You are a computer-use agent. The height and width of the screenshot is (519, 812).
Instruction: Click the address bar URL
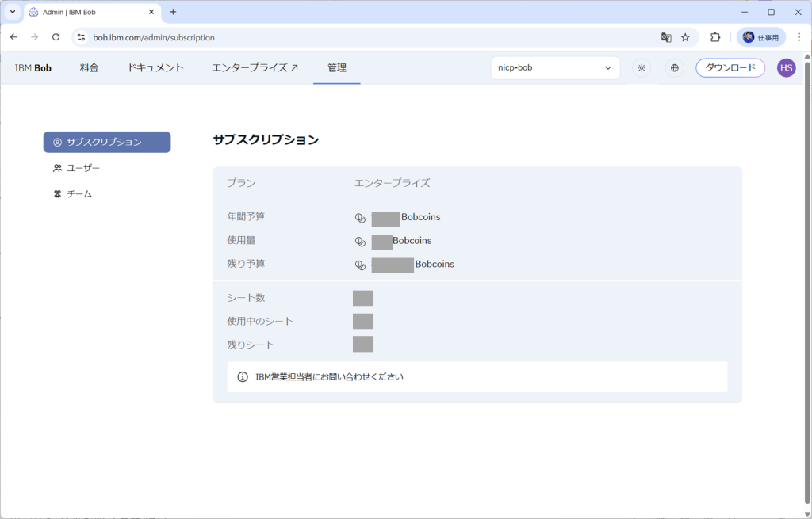[x=154, y=37]
